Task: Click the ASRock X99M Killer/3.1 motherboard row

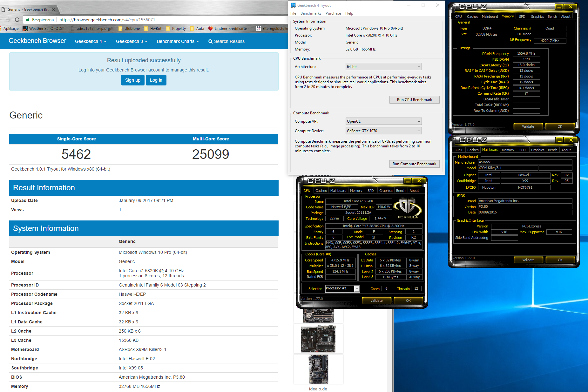Action: (x=144, y=349)
